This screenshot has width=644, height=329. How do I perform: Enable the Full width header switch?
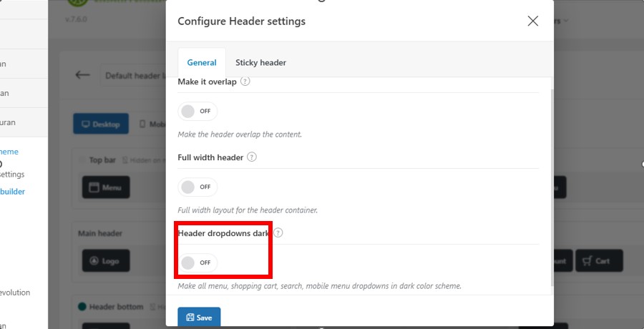pos(197,187)
